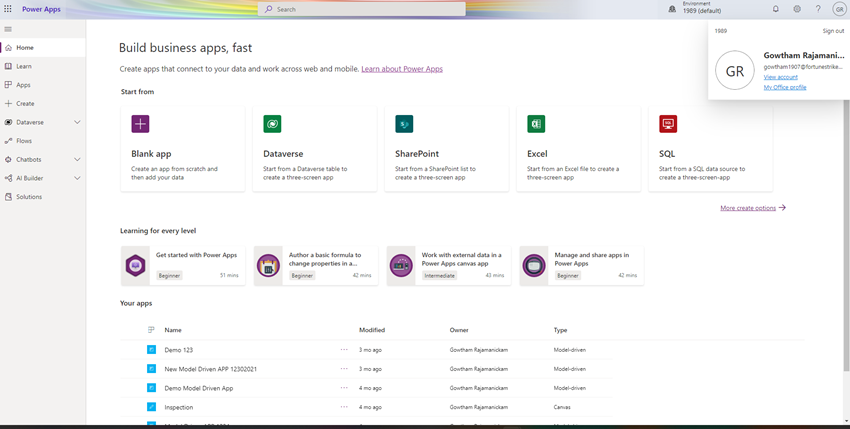Open the app launcher waffle icon
The image size is (850, 429).
(8, 9)
